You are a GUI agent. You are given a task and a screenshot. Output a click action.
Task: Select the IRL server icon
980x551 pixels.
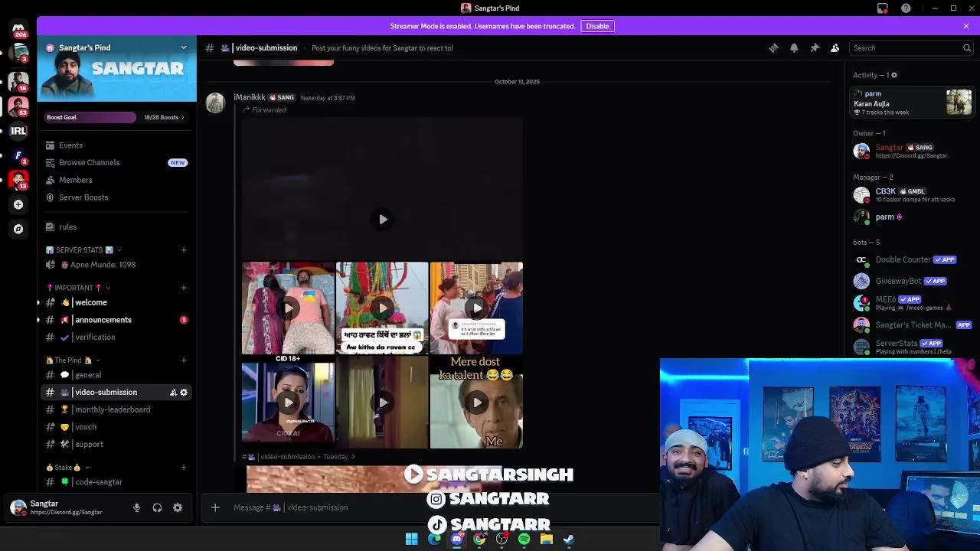point(18,131)
